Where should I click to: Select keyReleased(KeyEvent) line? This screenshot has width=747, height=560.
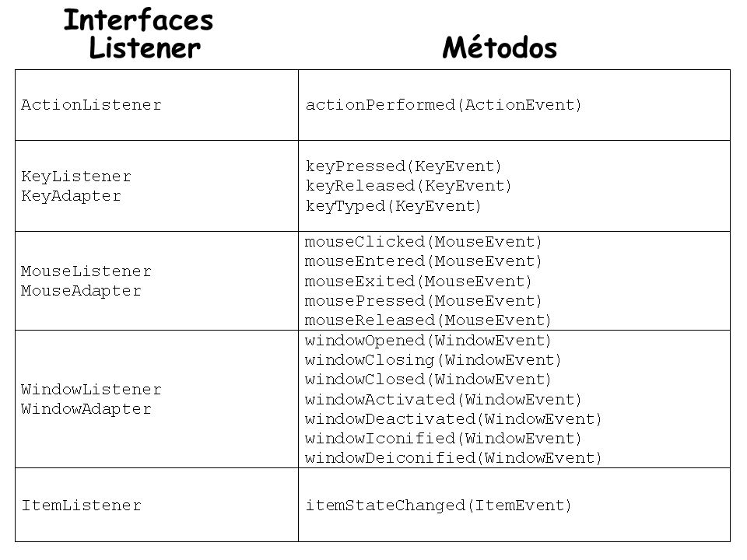coord(409,186)
